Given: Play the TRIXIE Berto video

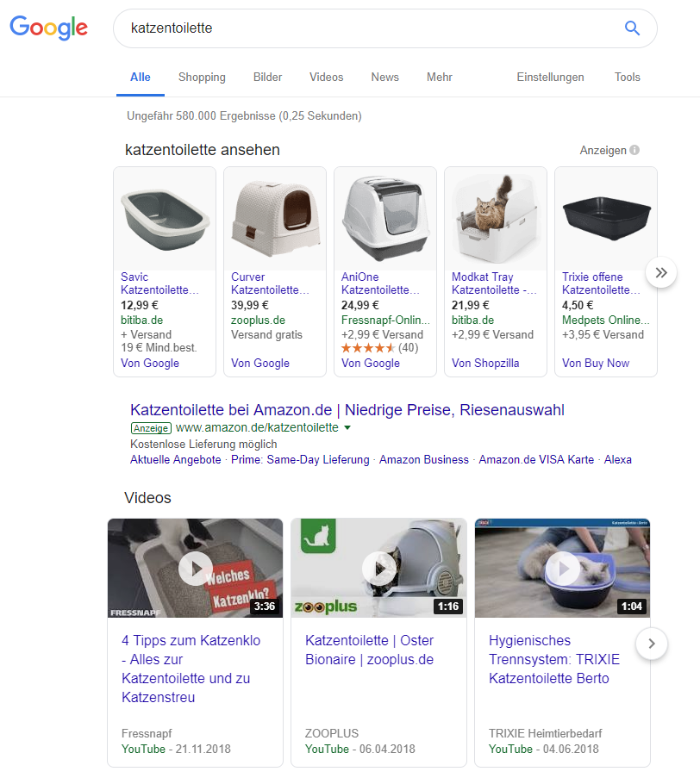Looking at the screenshot, I should click(562, 568).
